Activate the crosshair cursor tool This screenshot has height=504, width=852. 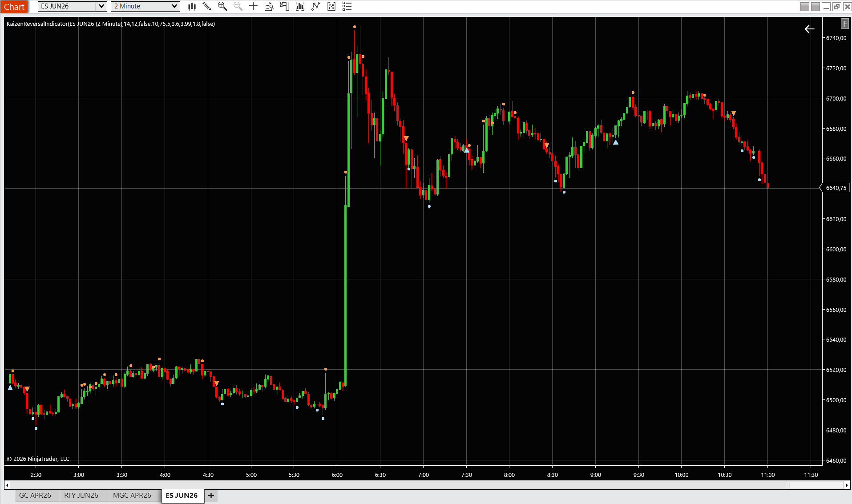253,6
